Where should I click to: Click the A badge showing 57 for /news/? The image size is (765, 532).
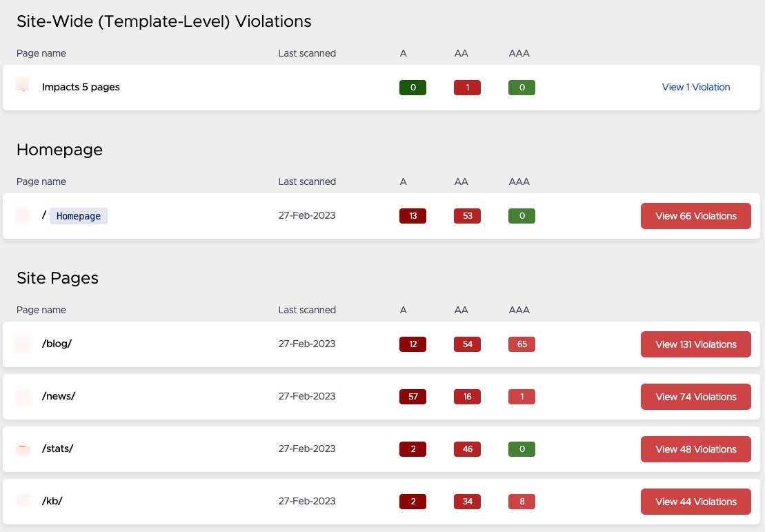[x=413, y=396]
